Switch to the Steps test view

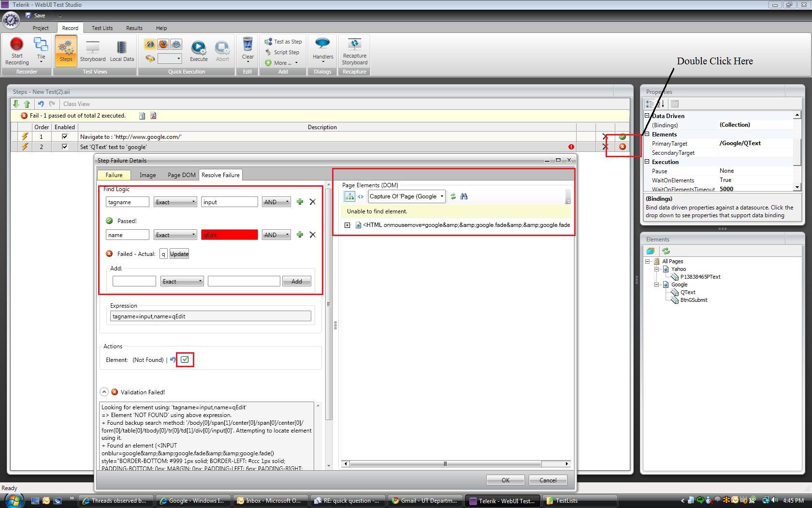point(66,51)
